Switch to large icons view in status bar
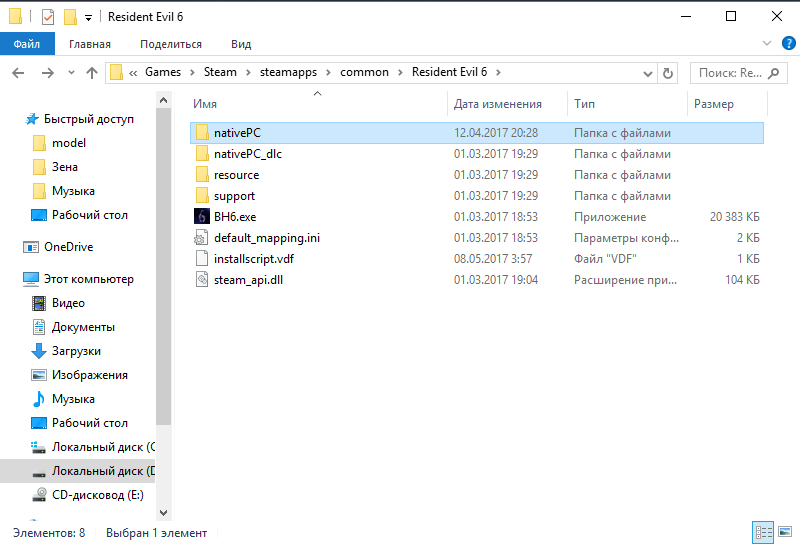 [785, 532]
